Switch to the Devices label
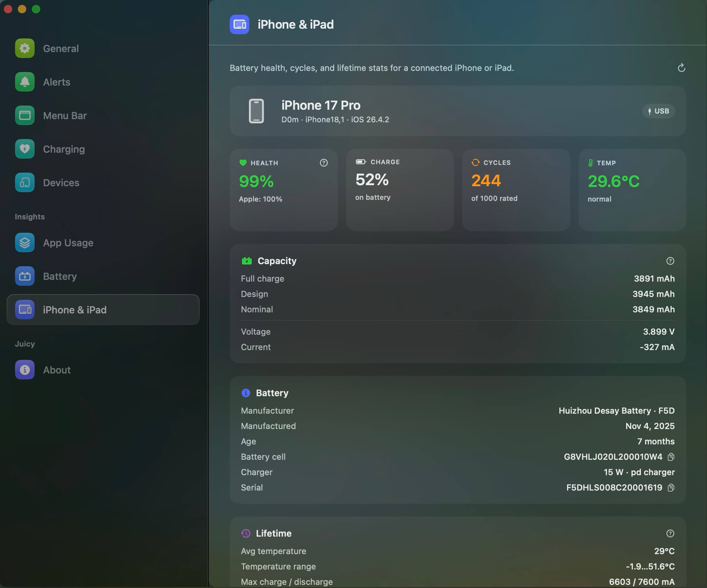 [61, 183]
